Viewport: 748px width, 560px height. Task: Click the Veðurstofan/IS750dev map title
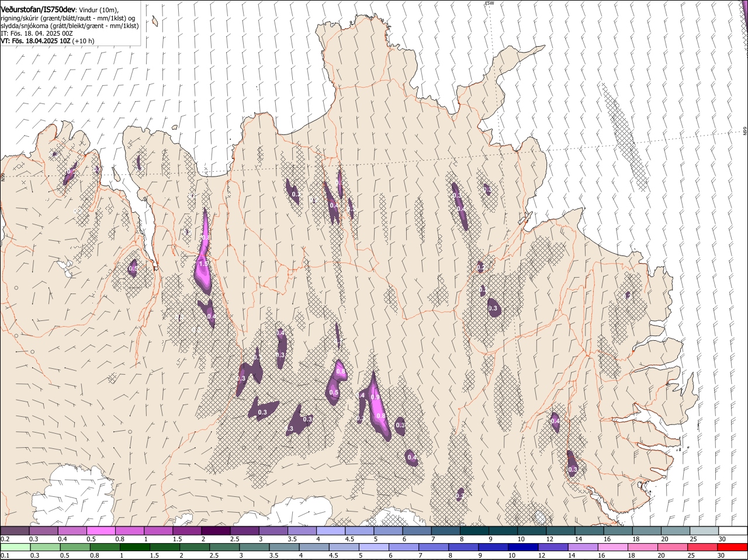click(x=37, y=10)
